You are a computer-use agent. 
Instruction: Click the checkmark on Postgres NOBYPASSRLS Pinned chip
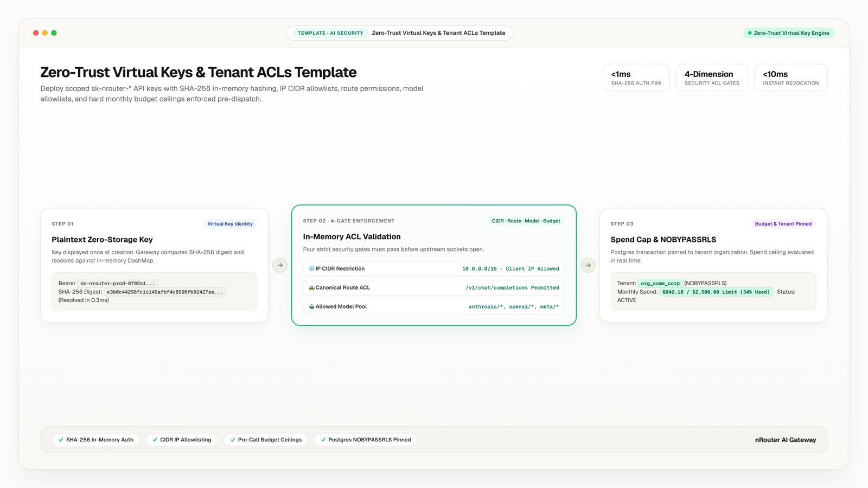(323, 440)
